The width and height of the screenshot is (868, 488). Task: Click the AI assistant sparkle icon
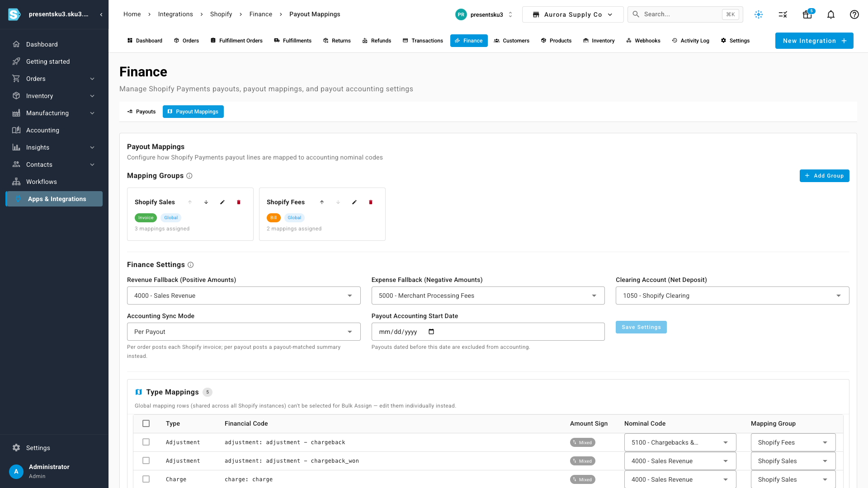(759, 14)
